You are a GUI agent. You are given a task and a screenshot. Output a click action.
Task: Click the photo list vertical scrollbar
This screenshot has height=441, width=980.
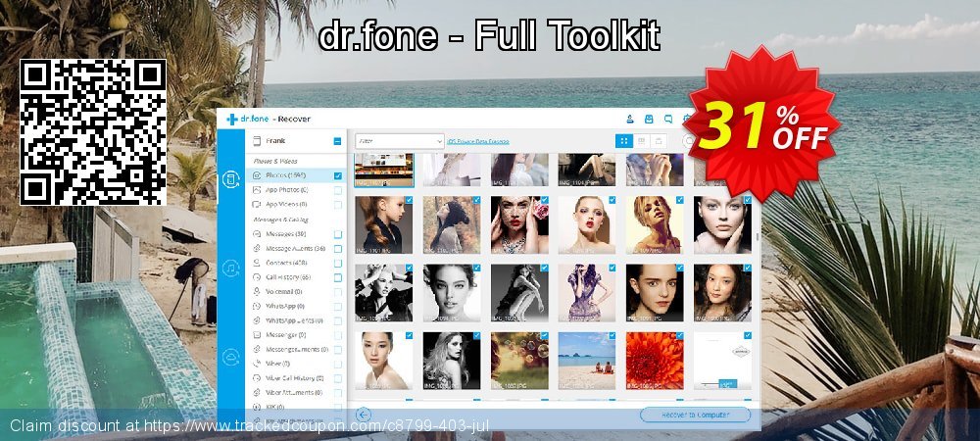(758, 237)
